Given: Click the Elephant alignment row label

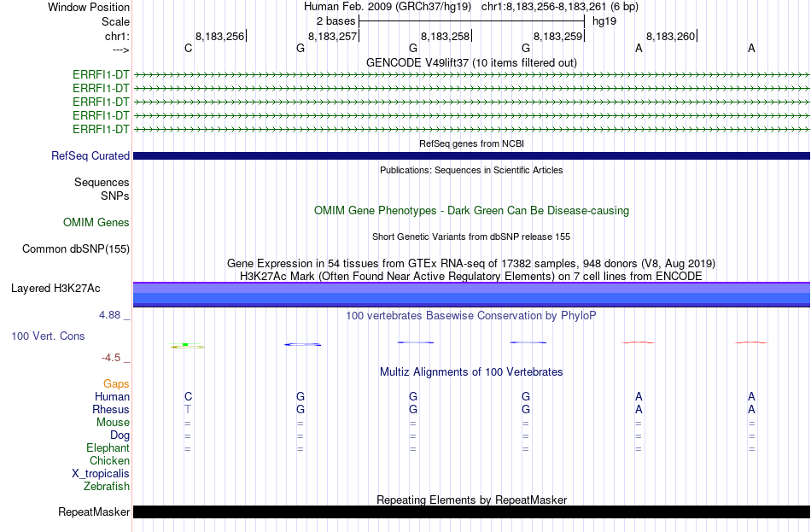Looking at the screenshot, I should (x=108, y=447).
